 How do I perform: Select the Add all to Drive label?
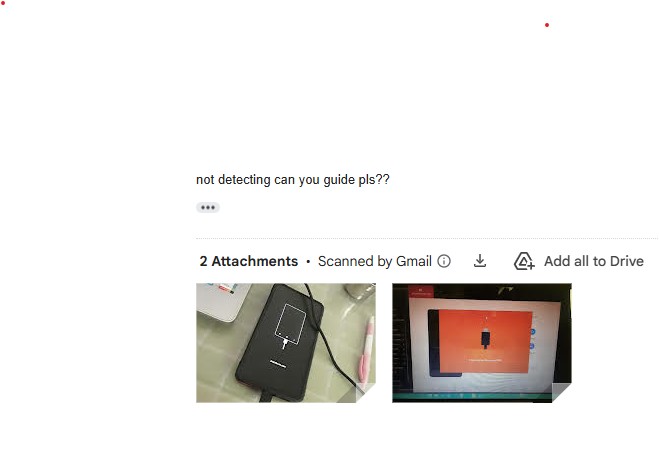click(x=593, y=261)
